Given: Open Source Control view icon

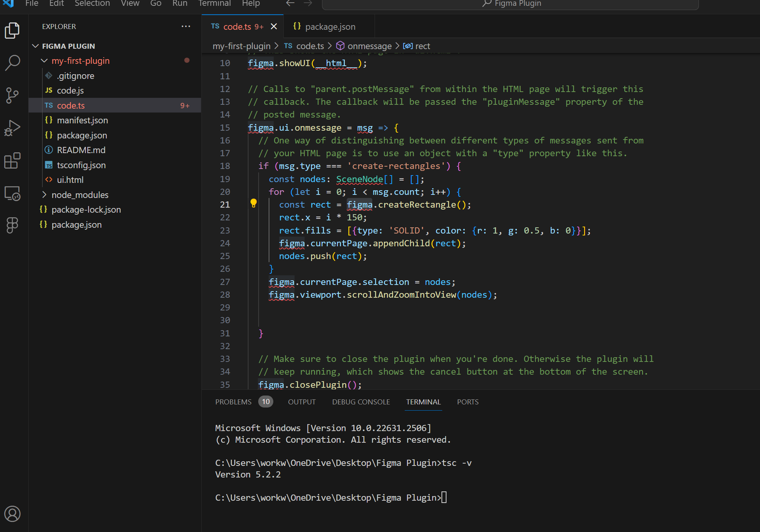Looking at the screenshot, I should click(x=12, y=95).
